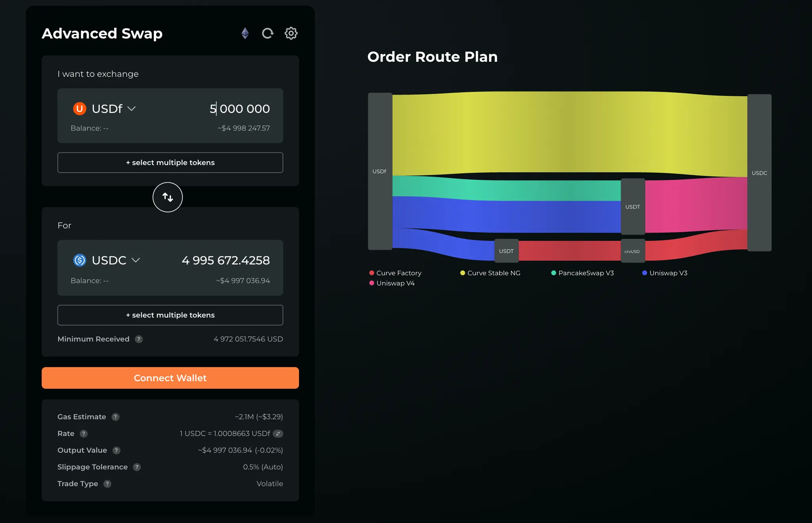The image size is (812, 523).
Task: Invert the rate direction icon
Action: (x=278, y=433)
